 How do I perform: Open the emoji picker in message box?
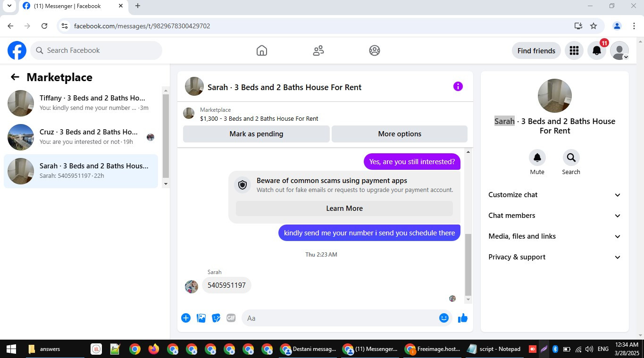(443, 318)
